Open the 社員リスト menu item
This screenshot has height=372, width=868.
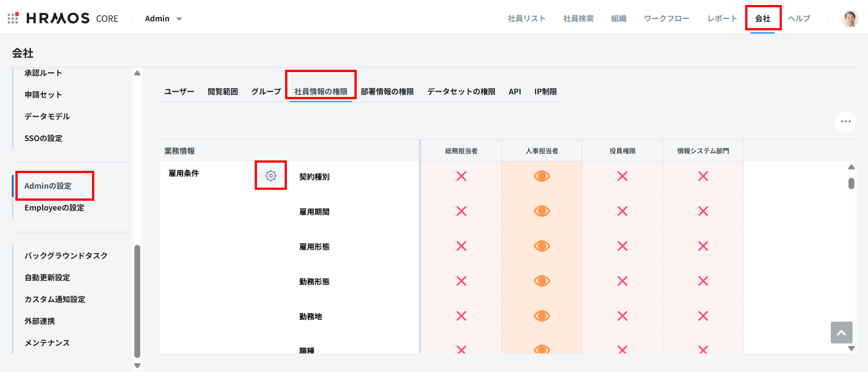(x=526, y=19)
